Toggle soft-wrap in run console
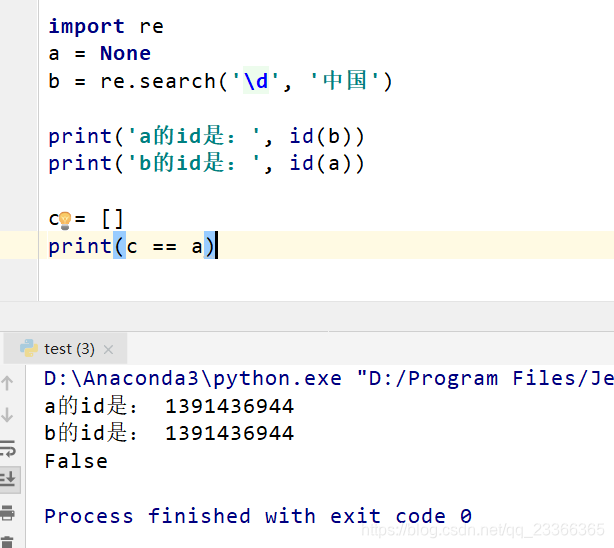Image resolution: width=614 pixels, height=548 pixels. (8, 448)
